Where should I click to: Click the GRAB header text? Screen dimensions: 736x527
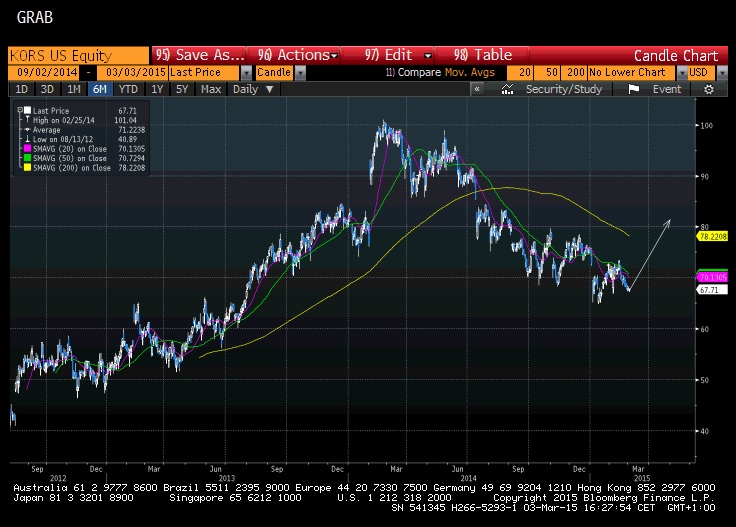(x=35, y=17)
